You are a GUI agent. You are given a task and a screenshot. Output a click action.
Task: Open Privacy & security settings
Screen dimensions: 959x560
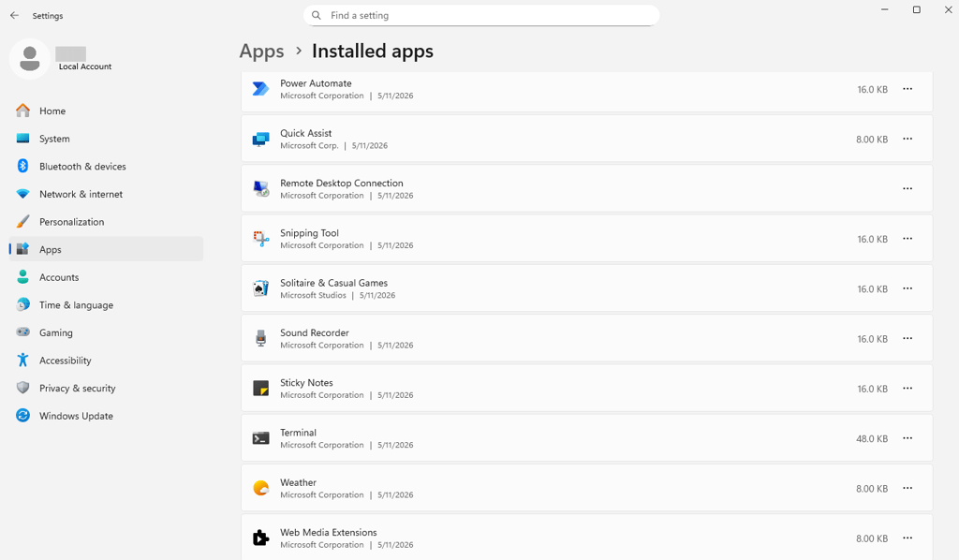click(106, 389)
